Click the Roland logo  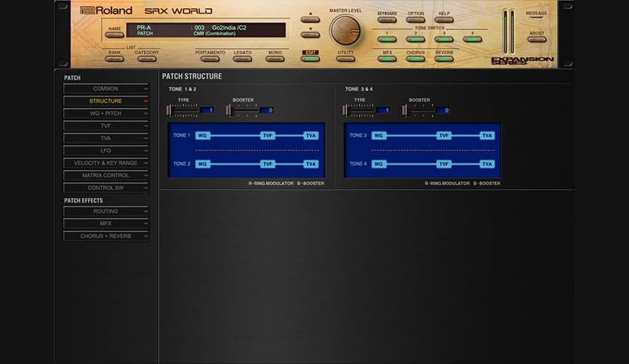point(106,11)
